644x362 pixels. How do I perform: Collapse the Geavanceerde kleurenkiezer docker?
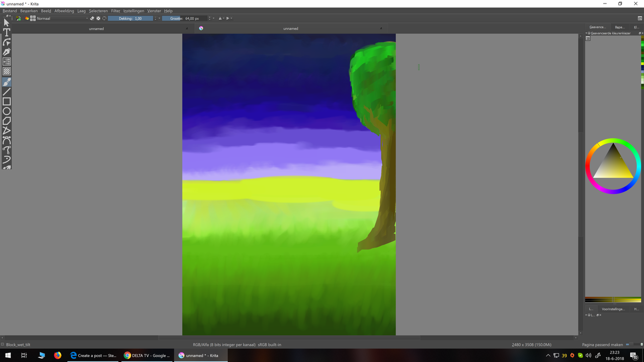coord(587,33)
